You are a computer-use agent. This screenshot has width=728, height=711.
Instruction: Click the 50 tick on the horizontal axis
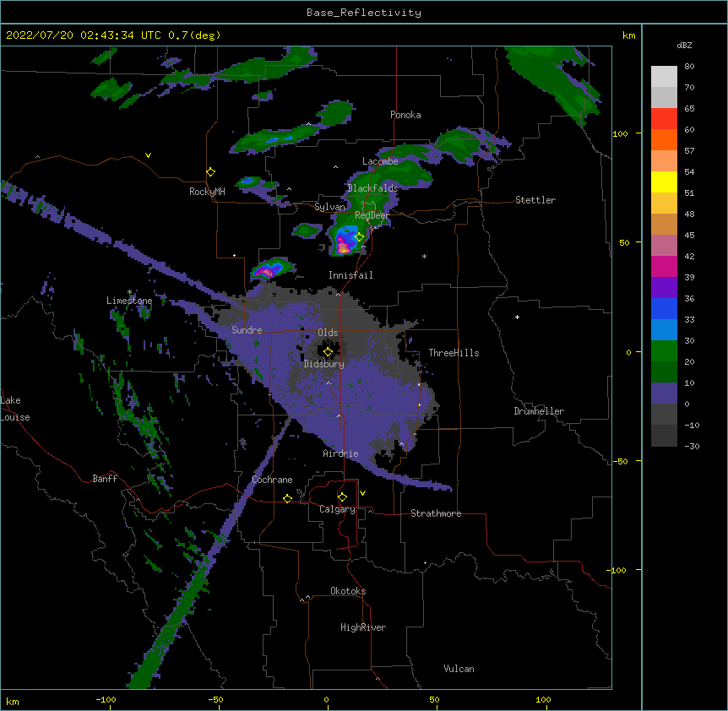coord(434,699)
